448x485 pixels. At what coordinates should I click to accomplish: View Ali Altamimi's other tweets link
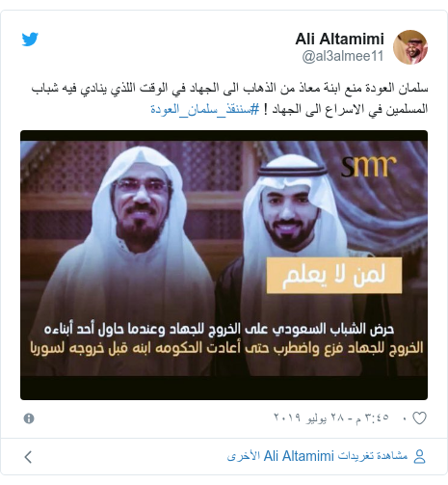pyautogui.click(x=317, y=456)
